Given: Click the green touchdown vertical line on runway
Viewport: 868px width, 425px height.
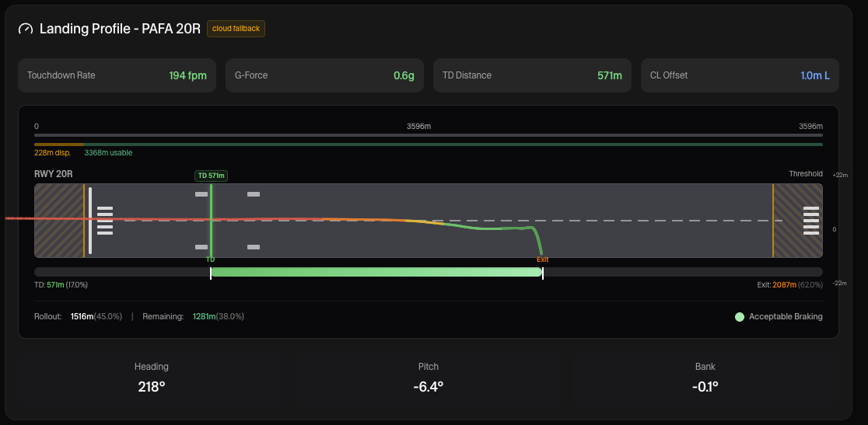Looking at the screenshot, I should pyautogui.click(x=212, y=220).
